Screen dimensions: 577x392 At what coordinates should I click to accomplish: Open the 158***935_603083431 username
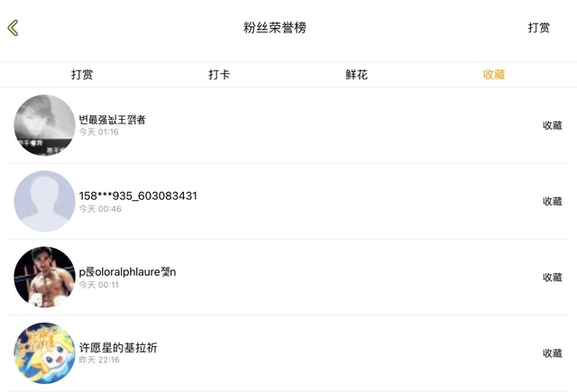coord(138,196)
